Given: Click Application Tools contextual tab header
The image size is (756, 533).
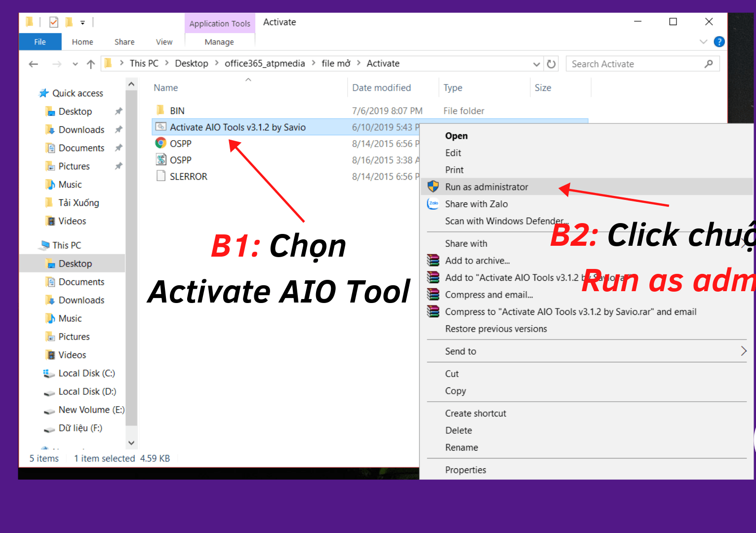Looking at the screenshot, I should [x=220, y=23].
